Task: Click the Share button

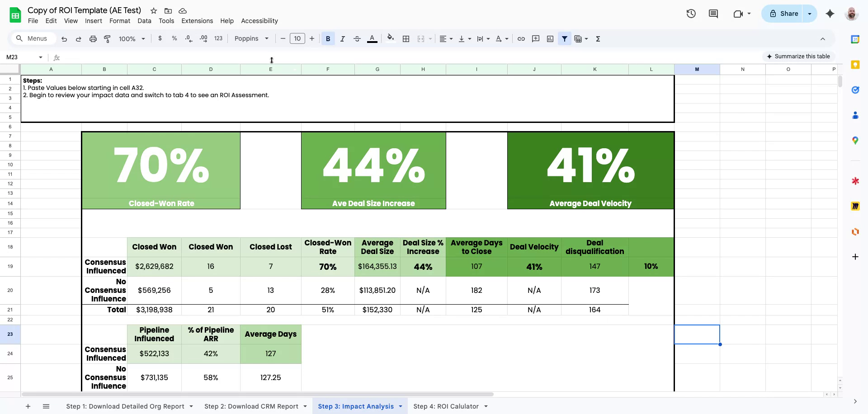Action: point(783,14)
